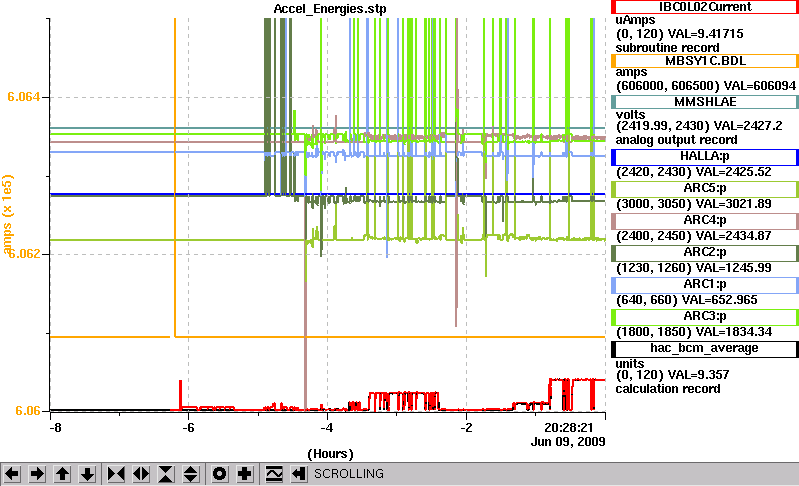Select the ARC5:p curve legend
The width and height of the screenshot is (799, 486).
point(705,189)
